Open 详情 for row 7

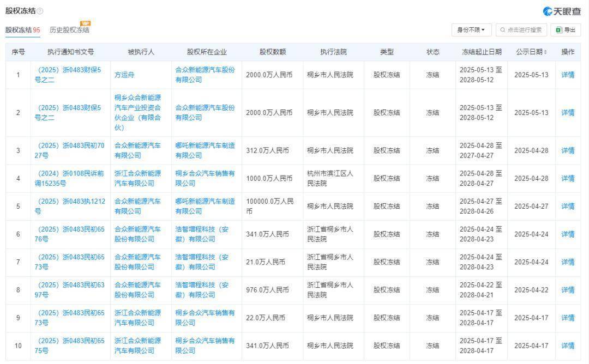(x=568, y=262)
